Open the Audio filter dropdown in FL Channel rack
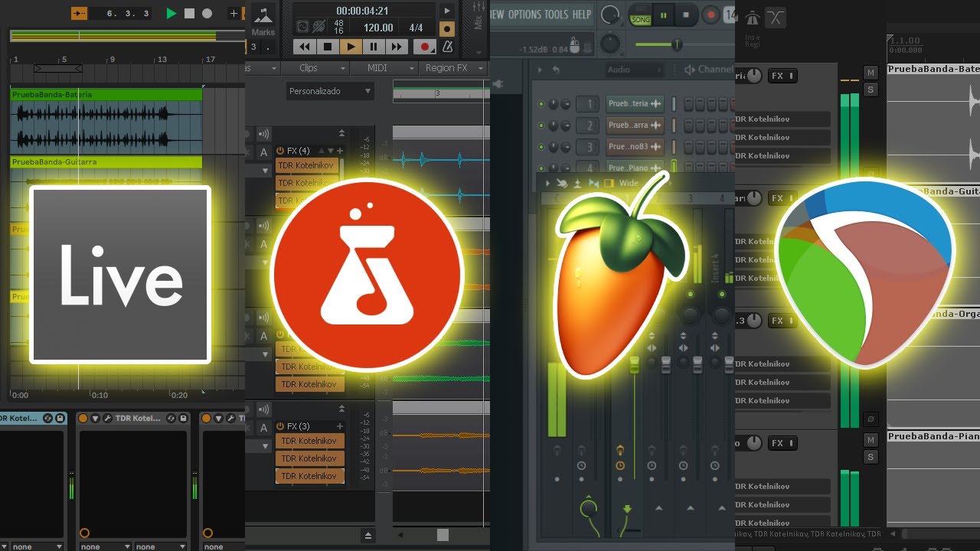The width and height of the screenshot is (980, 551). 634,70
